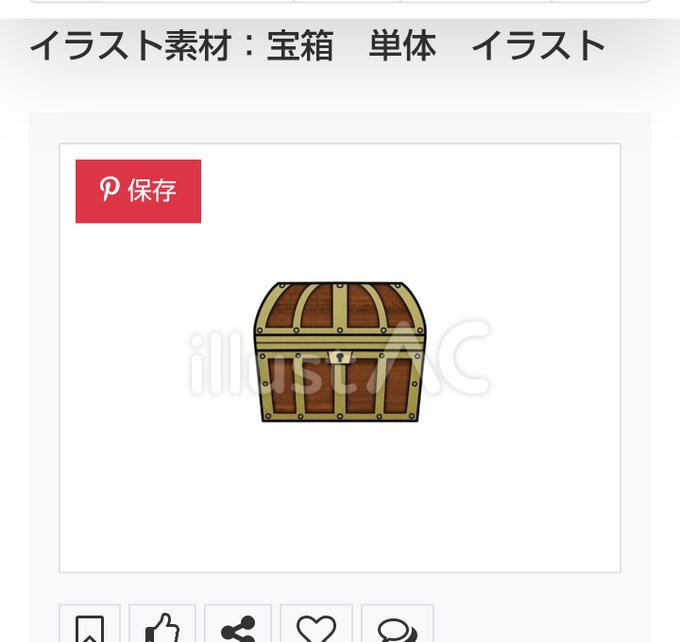This screenshot has width=680, height=642.
Task: Click 'イラスト素材' at the title start
Action: click(130, 46)
